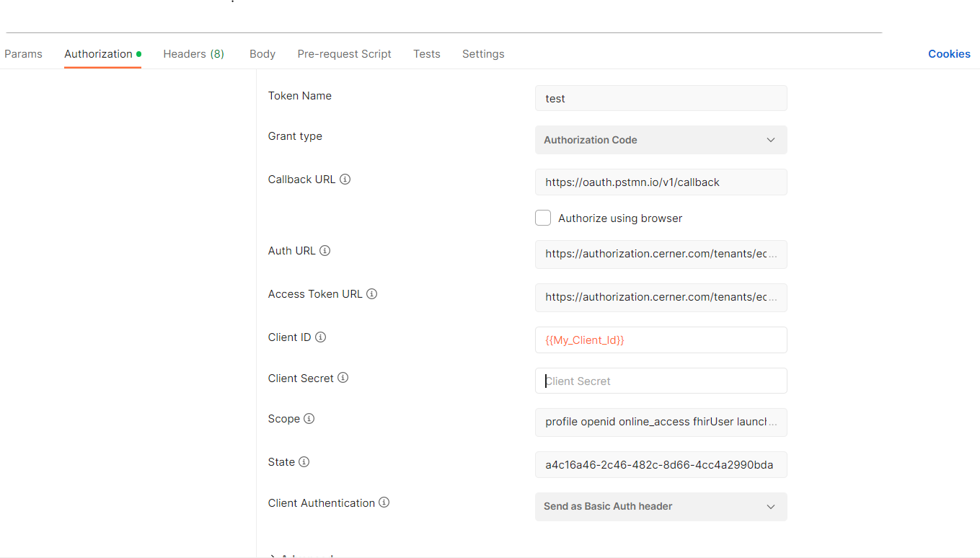The image size is (980, 558).
Task: Switch to the Body tab
Action: [x=262, y=54]
